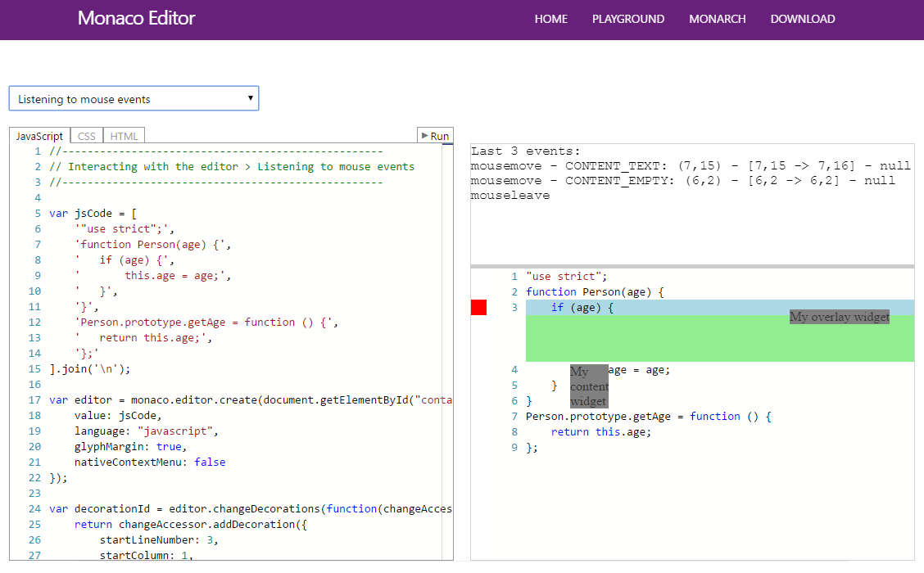This screenshot has width=924, height=573.
Task: Click the '"use strict";' line in the right editor
Action: point(566,276)
